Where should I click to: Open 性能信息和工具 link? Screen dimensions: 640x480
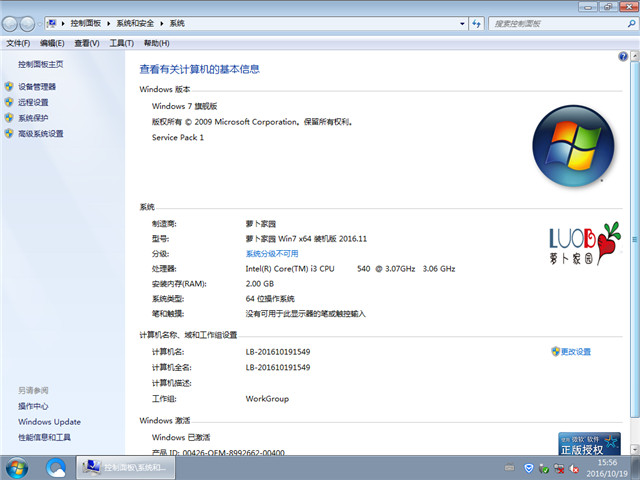point(44,438)
